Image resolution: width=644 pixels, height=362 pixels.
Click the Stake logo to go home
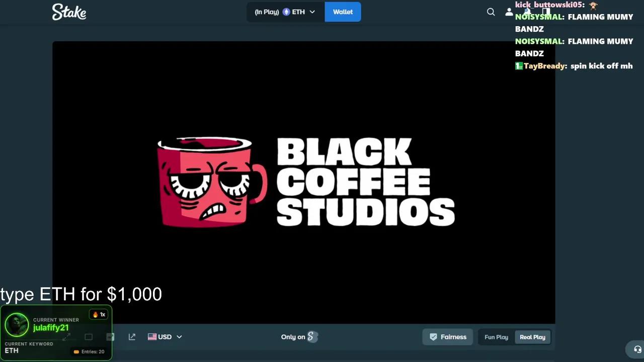(69, 12)
